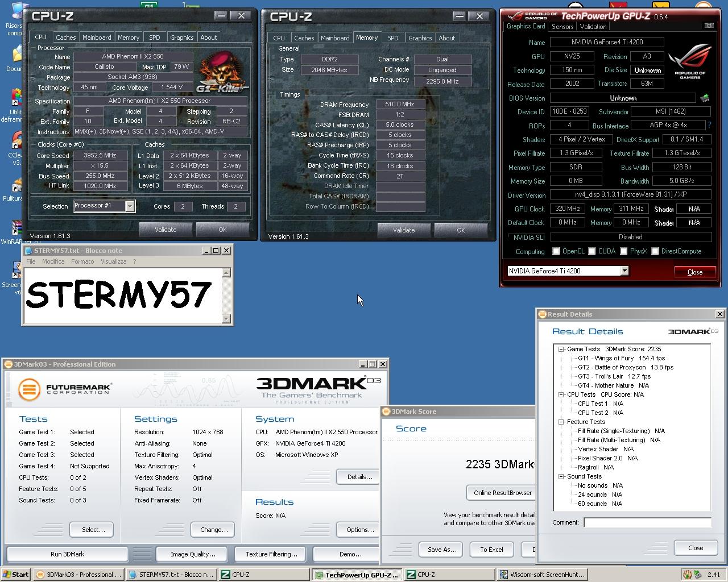Open the Visualizza menu in Blocco note
The image size is (728, 582).
pyautogui.click(x=113, y=261)
